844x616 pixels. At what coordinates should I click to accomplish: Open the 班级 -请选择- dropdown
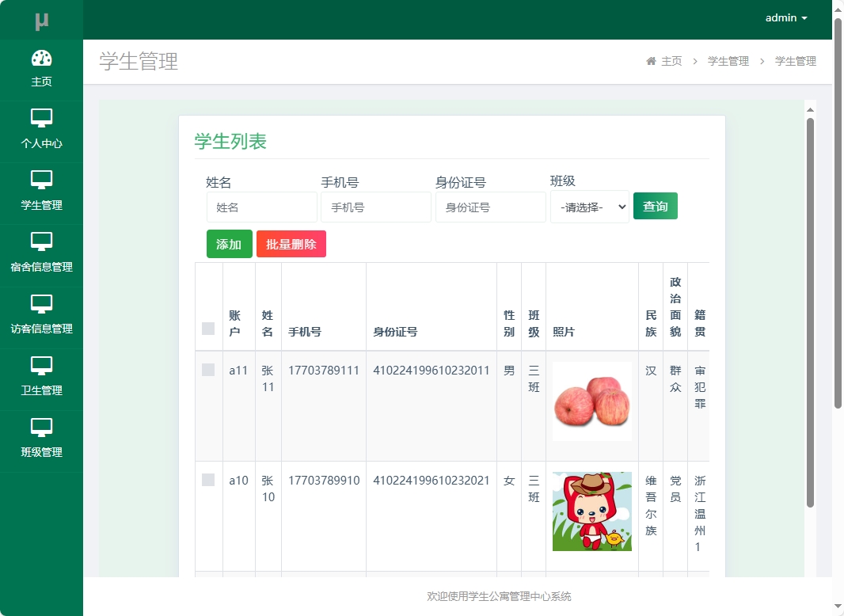pyautogui.click(x=589, y=207)
